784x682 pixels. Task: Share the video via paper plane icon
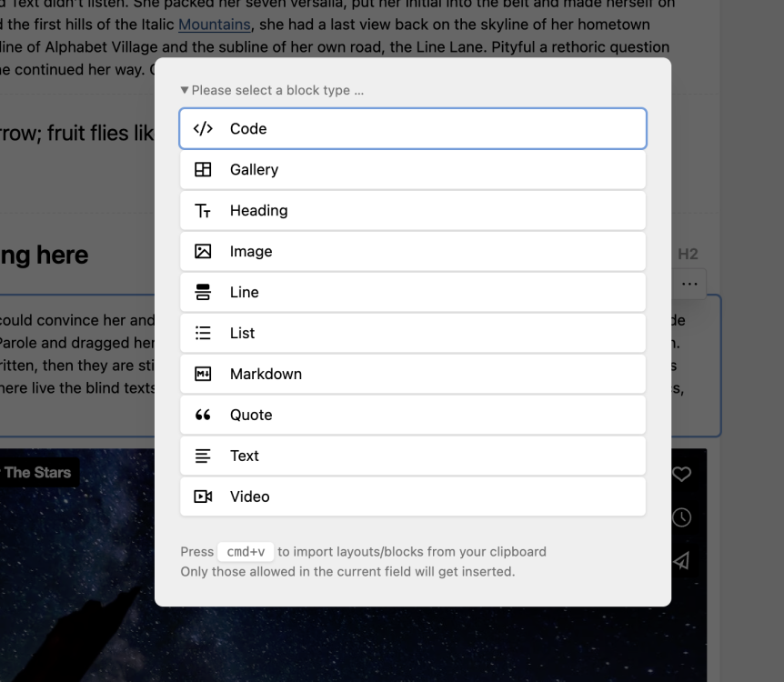pyautogui.click(x=681, y=561)
